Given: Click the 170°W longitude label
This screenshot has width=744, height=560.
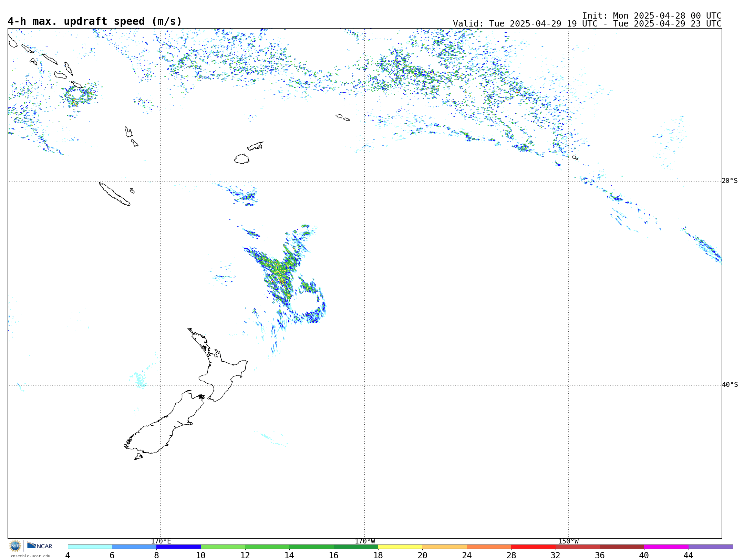Looking at the screenshot, I should tap(365, 541).
